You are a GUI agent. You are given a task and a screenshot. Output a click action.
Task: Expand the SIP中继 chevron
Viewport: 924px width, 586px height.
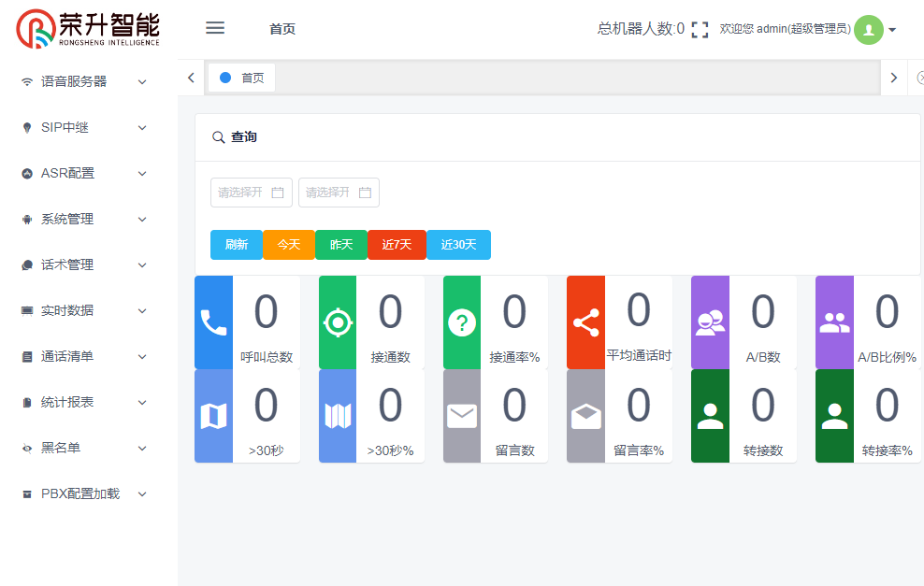point(142,128)
